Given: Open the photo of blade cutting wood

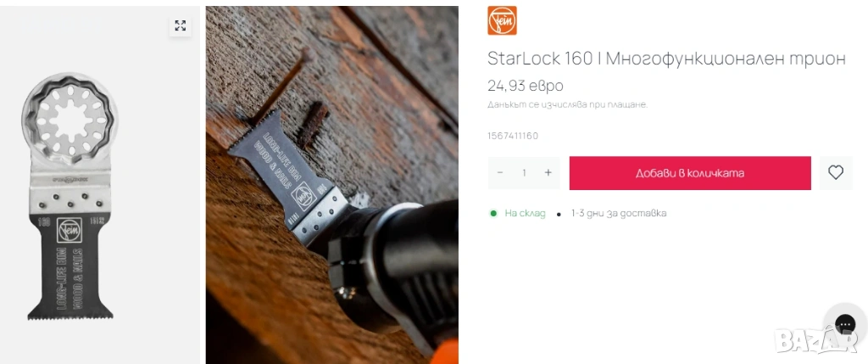Looking at the screenshot, I should coord(332,185).
